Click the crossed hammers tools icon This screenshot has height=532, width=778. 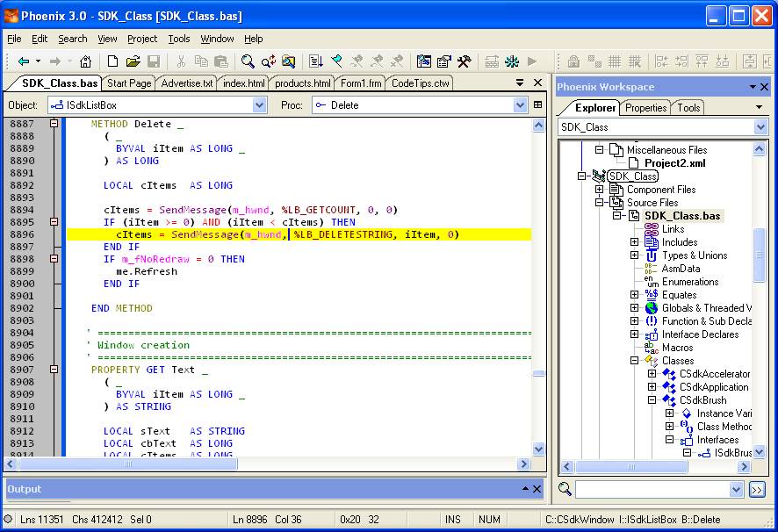(464, 61)
